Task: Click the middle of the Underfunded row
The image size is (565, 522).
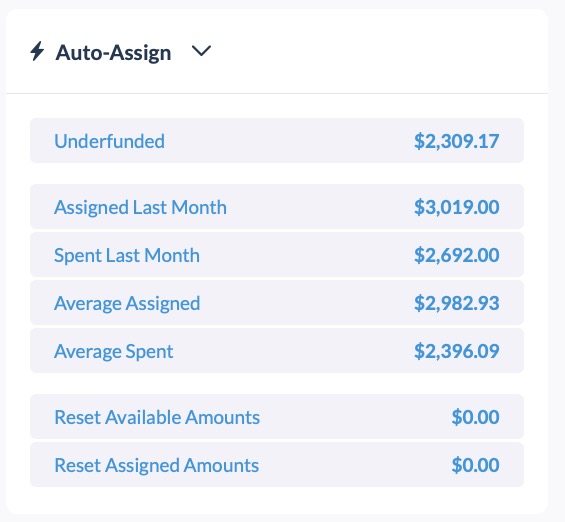Action: click(277, 140)
